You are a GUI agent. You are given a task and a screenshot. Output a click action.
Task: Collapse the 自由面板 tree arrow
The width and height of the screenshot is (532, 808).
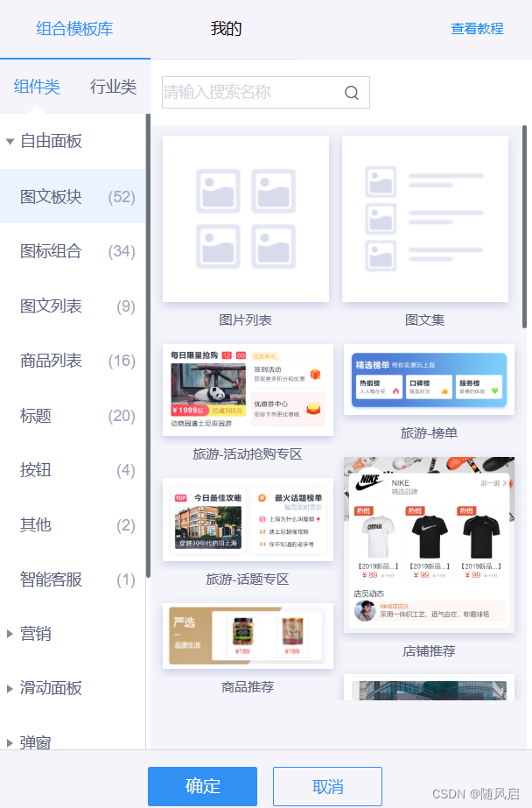[10, 141]
